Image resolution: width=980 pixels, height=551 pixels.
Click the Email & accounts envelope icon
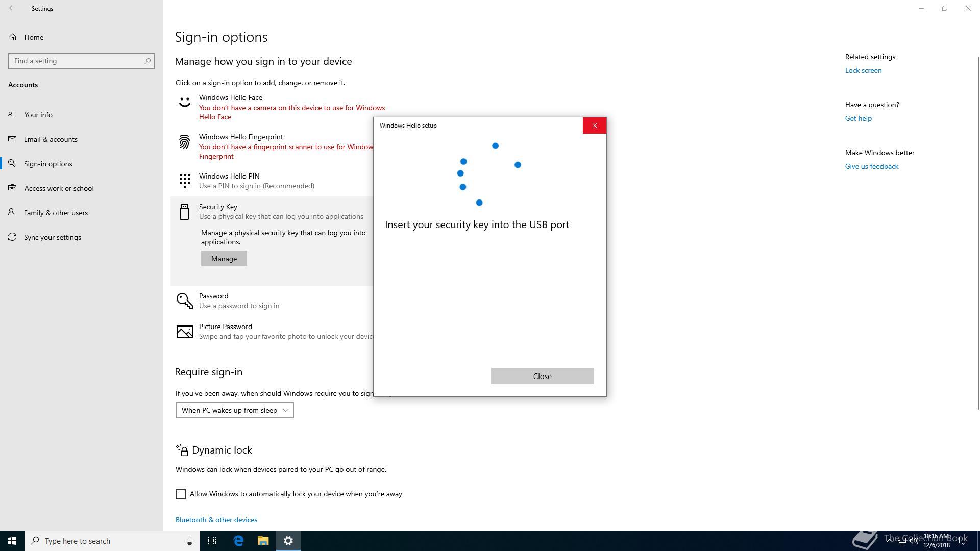12,139
